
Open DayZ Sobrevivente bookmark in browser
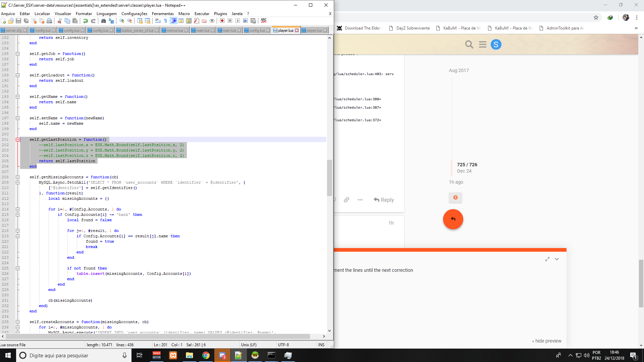click(410, 28)
